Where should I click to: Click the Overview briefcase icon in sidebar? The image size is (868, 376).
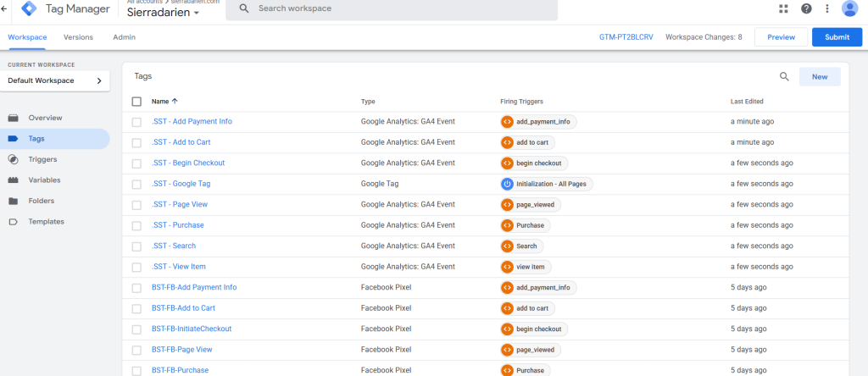(x=14, y=118)
